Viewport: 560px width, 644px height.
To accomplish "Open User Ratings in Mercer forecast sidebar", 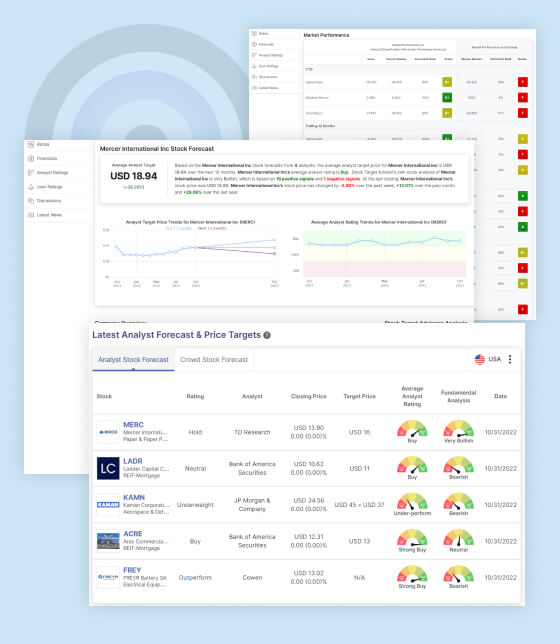I will [50, 187].
